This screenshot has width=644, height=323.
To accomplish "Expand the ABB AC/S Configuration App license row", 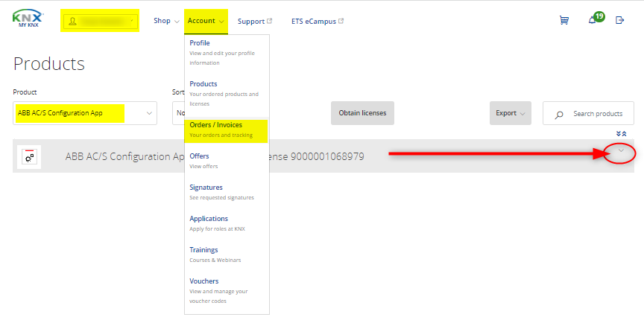I will coord(621,151).
